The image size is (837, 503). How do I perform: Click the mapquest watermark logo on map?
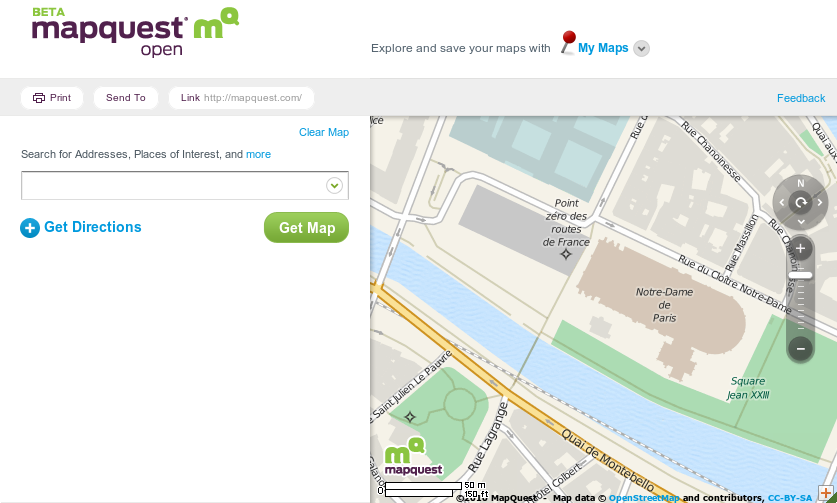pyautogui.click(x=413, y=457)
